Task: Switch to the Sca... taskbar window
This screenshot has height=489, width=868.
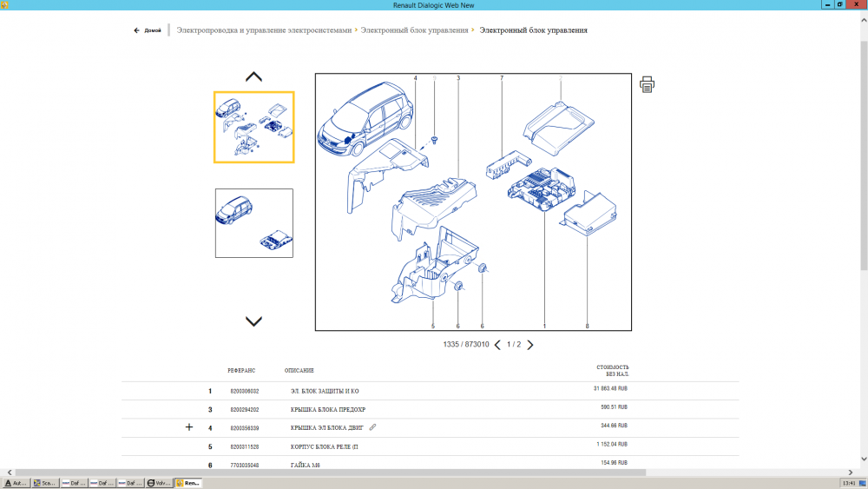Action: pyautogui.click(x=44, y=483)
